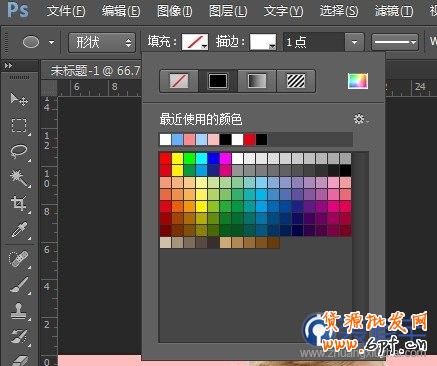Set fill to gradient
Image resolution: width=437 pixels, height=366 pixels.
[x=257, y=81]
